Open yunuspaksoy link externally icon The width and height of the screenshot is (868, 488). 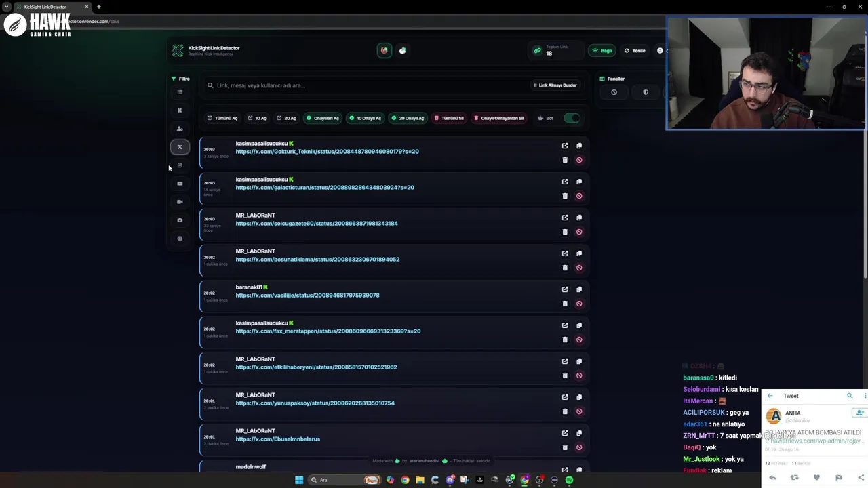pyautogui.click(x=565, y=397)
